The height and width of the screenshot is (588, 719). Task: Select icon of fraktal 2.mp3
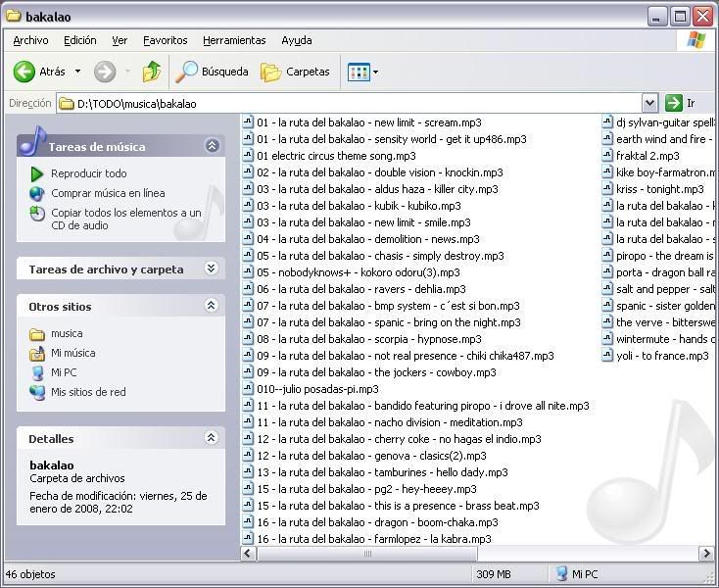click(x=607, y=156)
